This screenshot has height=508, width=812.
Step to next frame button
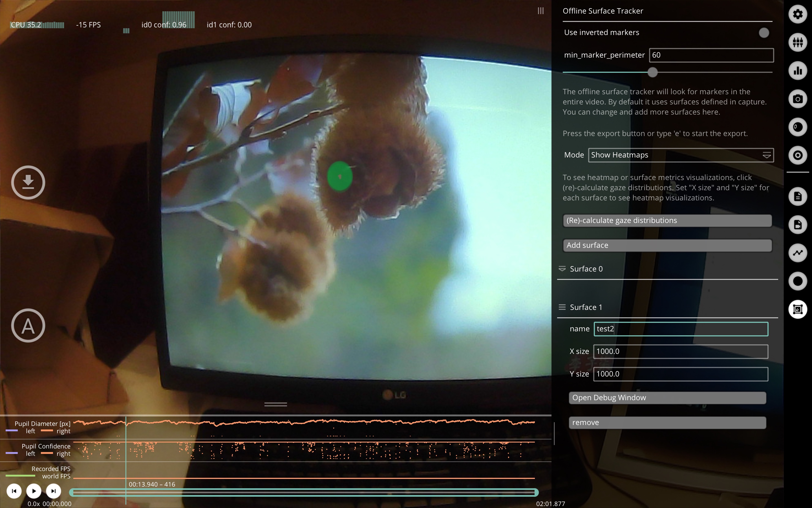(53, 491)
